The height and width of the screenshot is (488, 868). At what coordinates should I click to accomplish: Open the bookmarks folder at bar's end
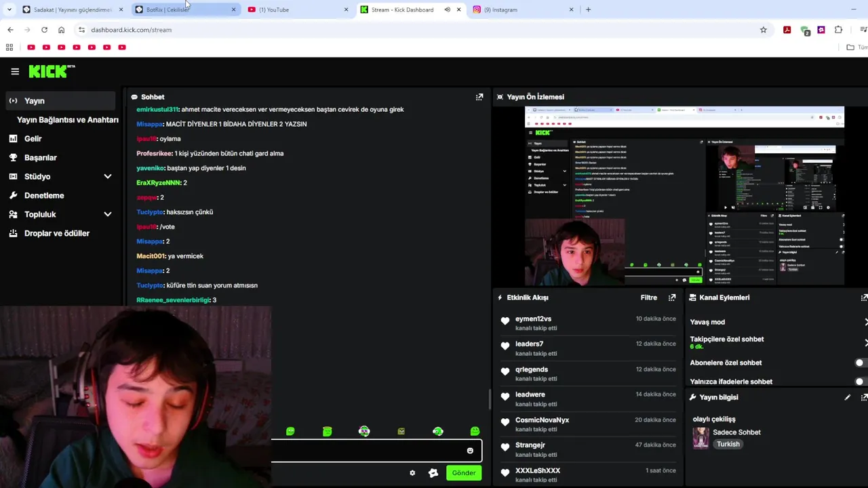[856, 47]
